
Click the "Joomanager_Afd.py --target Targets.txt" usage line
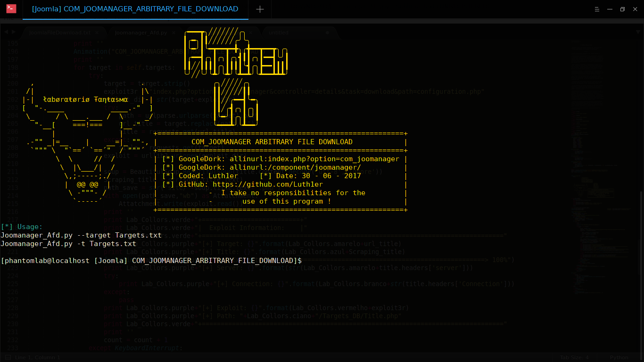point(81,235)
